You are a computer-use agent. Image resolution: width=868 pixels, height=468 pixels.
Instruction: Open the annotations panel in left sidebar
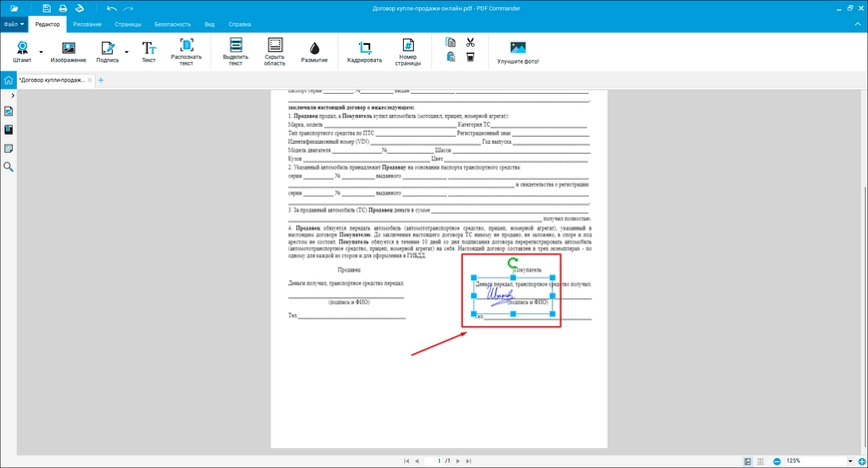tap(8, 149)
